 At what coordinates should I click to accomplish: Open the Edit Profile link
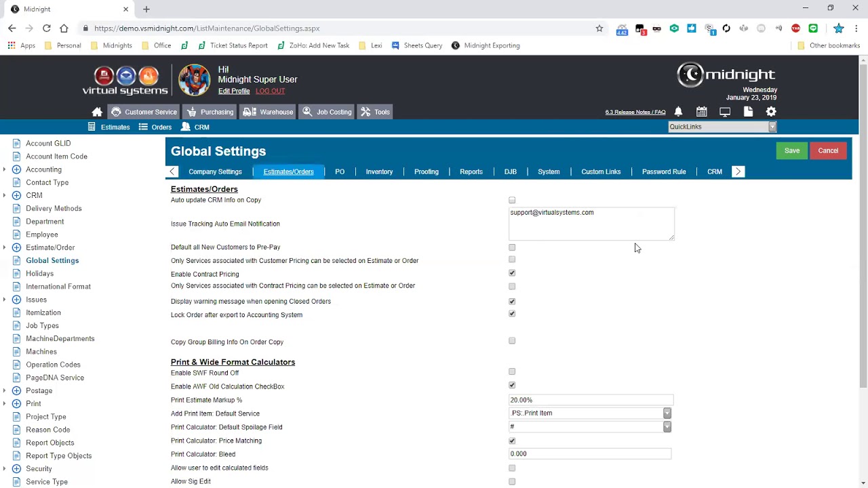pyautogui.click(x=234, y=91)
